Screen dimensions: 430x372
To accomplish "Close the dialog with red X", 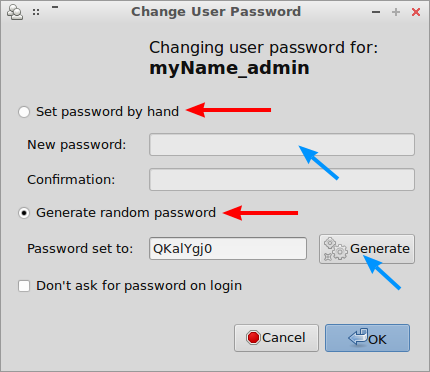I will click(416, 12).
